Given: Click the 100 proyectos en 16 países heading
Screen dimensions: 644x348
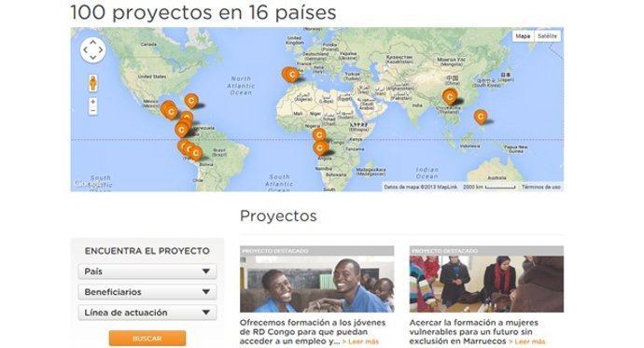Looking at the screenshot, I should tap(203, 12).
